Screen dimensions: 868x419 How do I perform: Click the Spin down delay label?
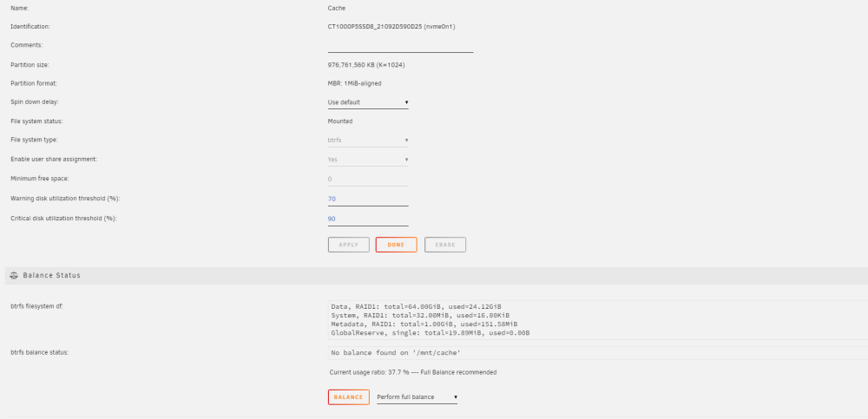[35, 102]
